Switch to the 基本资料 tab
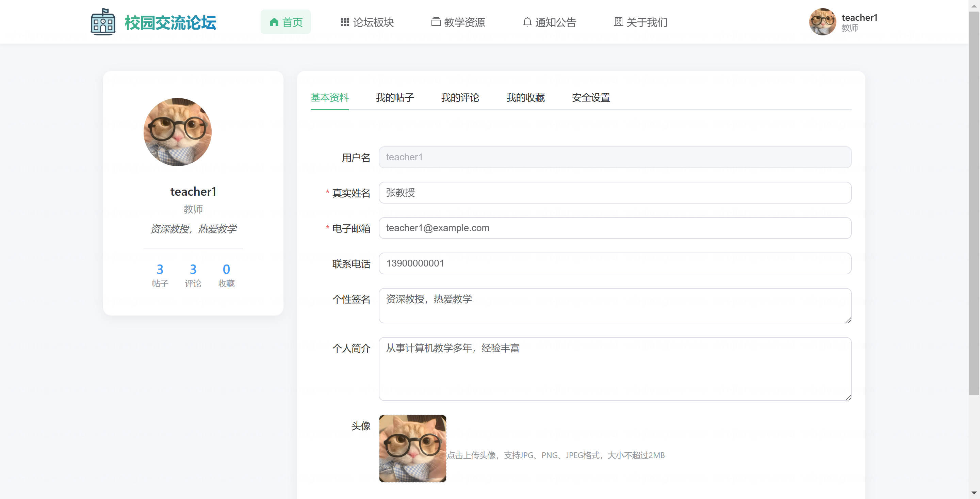Image resolution: width=980 pixels, height=499 pixels. [329, 97]
